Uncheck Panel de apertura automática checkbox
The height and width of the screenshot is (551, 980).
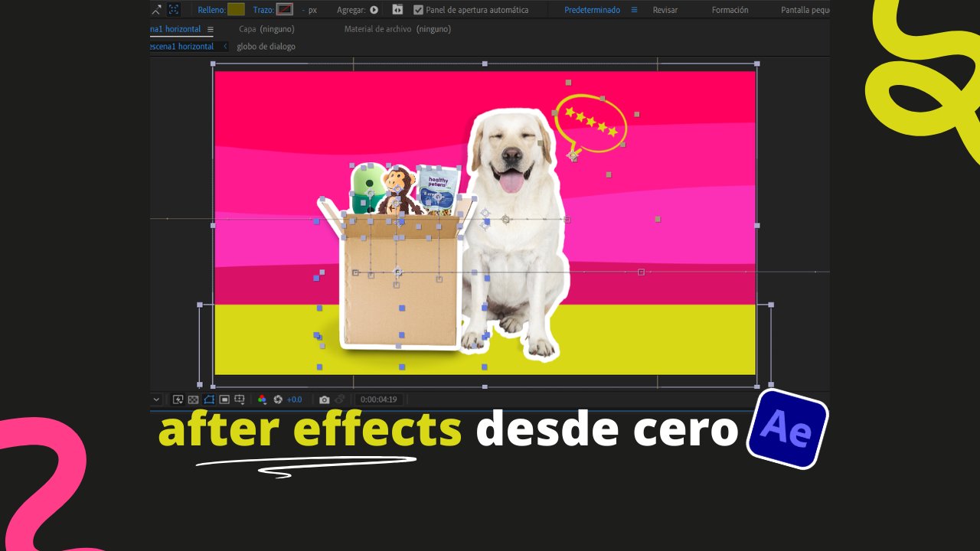(x=418, y=10)
